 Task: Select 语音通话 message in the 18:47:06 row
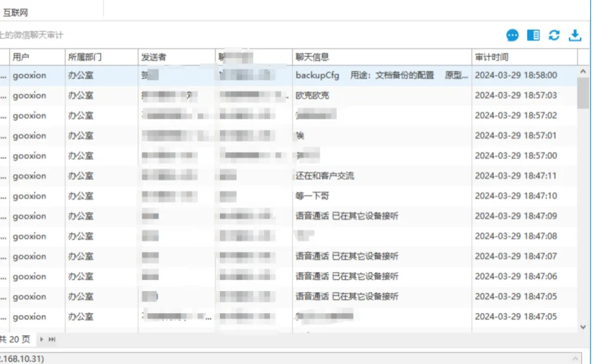[x=347, y=277]
